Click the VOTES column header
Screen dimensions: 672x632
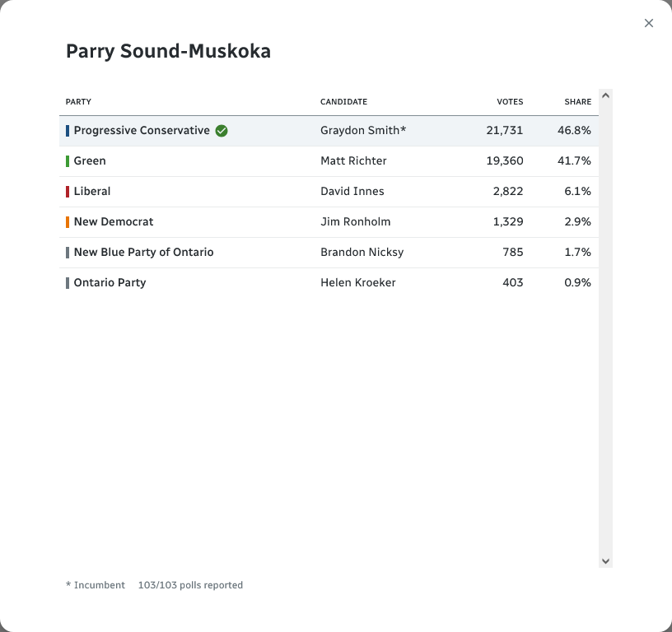pos(510,102)
